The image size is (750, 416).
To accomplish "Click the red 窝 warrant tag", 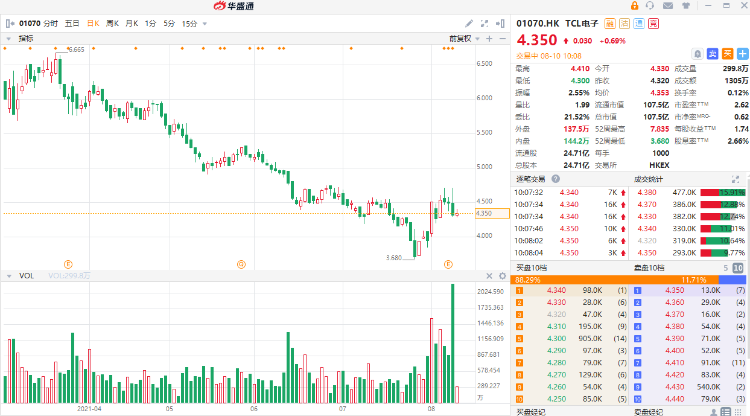I will pos(653,23).
